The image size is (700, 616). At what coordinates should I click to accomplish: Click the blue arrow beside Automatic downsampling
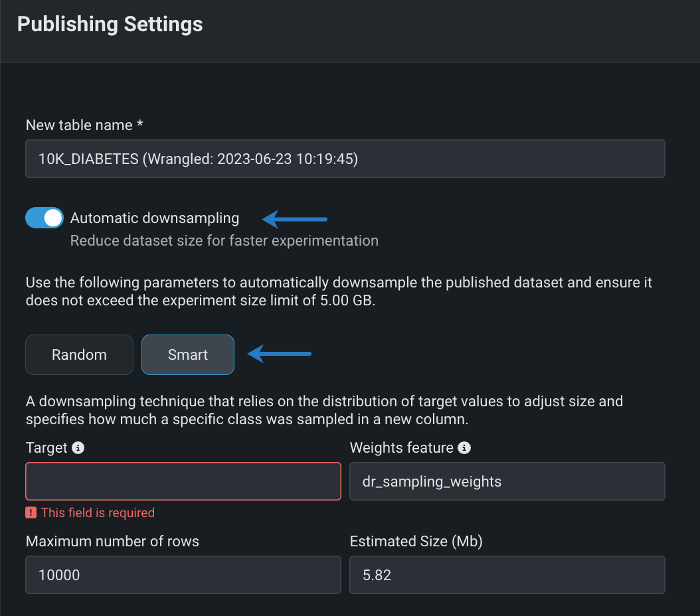(x=296, y=218)
